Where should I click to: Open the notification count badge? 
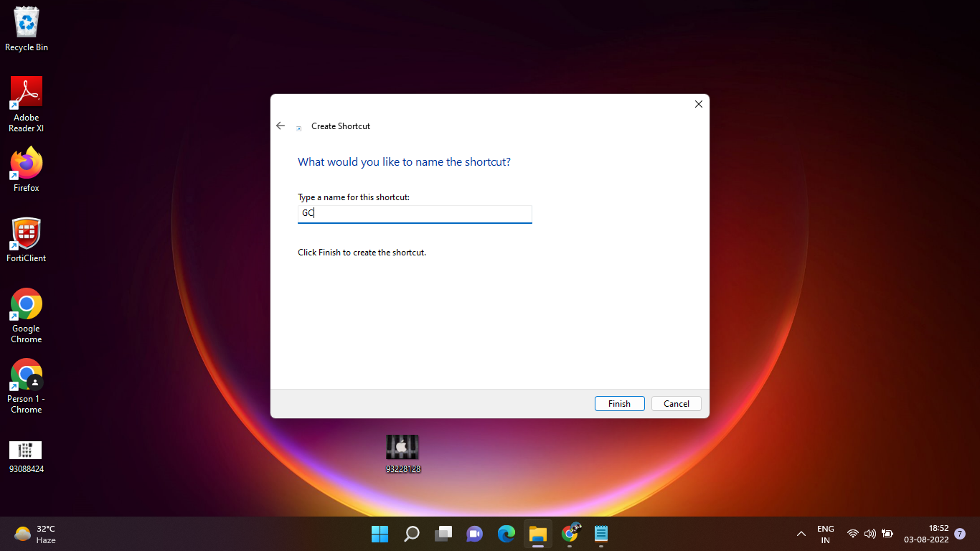point(960,534)
